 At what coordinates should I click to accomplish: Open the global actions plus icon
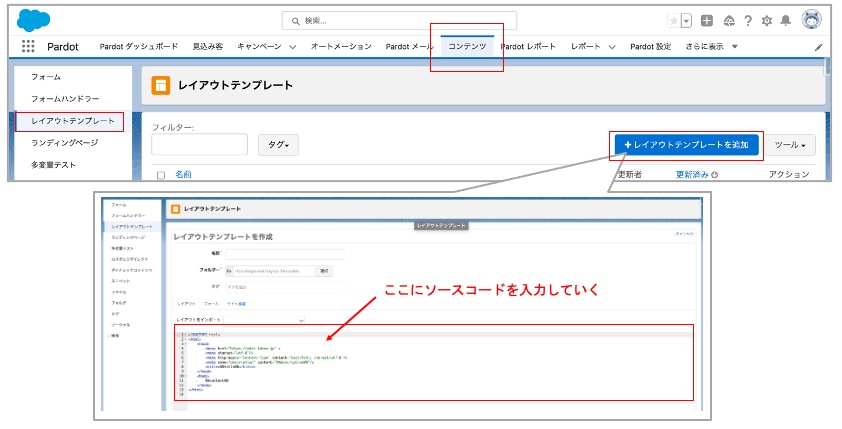707,20
